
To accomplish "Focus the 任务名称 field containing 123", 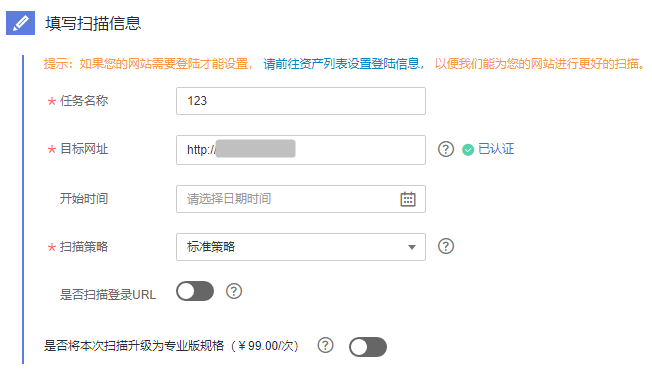I will tap(301, 101).
